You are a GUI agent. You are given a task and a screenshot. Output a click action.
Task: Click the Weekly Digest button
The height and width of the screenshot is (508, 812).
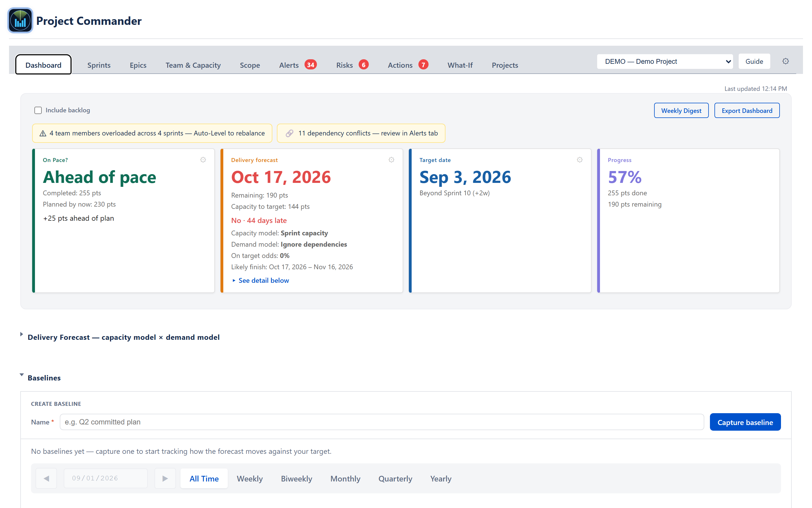[x=681, y=111]
